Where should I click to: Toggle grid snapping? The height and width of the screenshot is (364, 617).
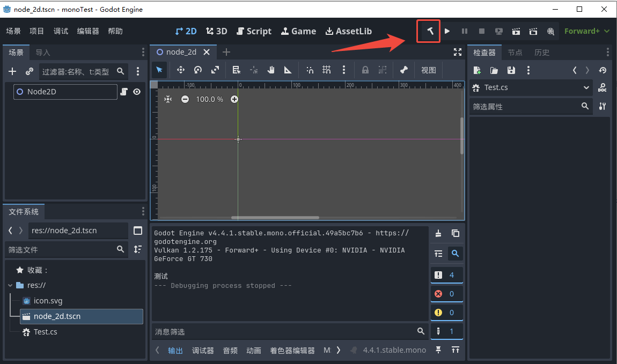327,70
